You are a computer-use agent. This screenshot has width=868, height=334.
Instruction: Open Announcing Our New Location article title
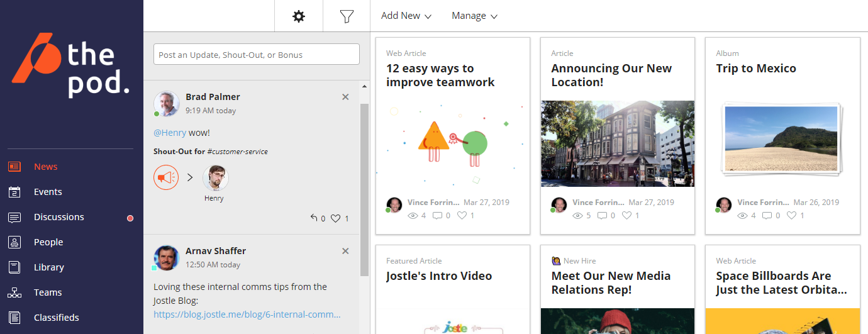coord(611,75)
